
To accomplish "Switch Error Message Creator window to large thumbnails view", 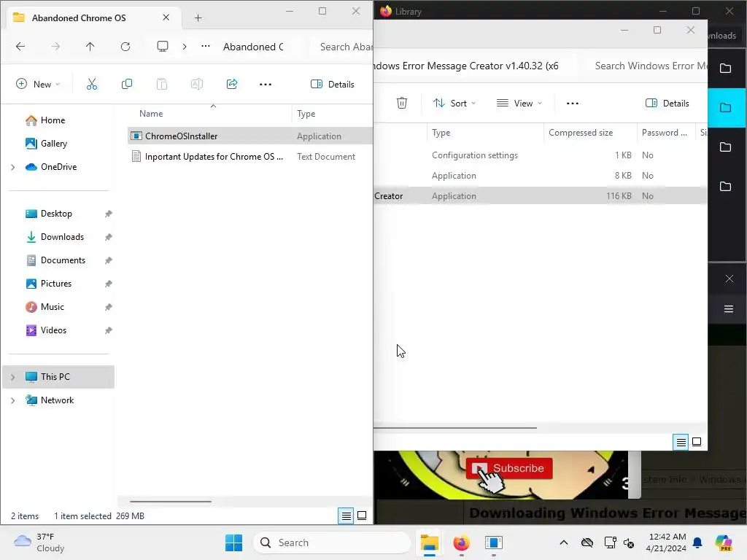I will 697,443.
